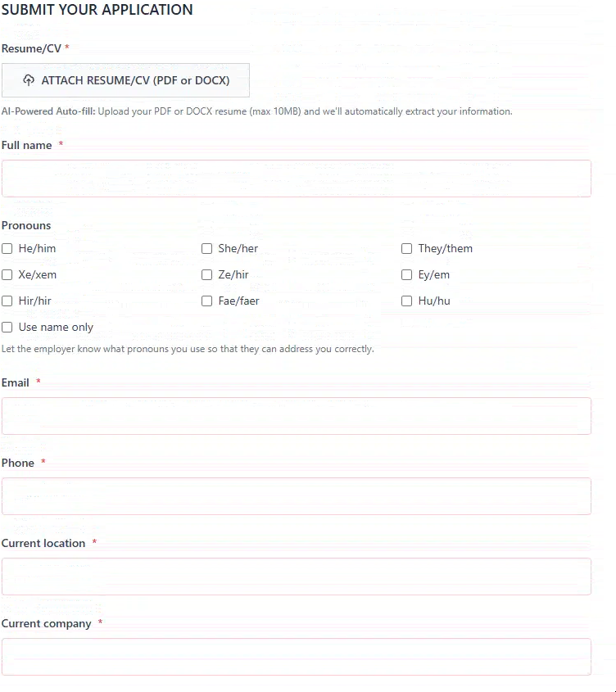Focus the Current company input field
This screenshot has height=692, width=616.
point(296,657)
